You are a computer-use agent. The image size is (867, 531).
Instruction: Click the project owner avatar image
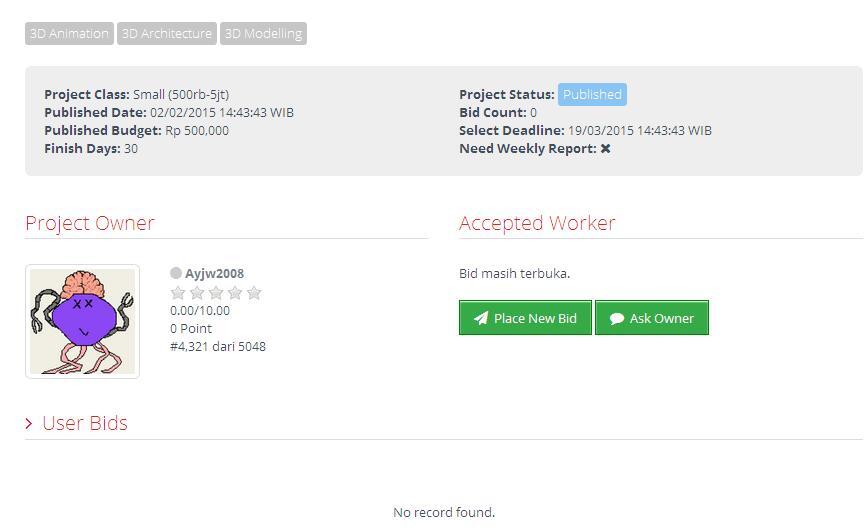[82, 321]
